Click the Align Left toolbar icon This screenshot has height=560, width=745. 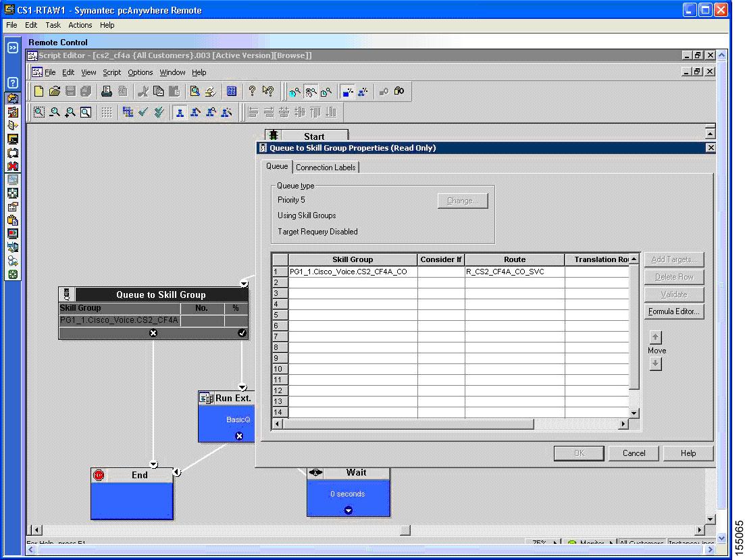pos(253,112)
